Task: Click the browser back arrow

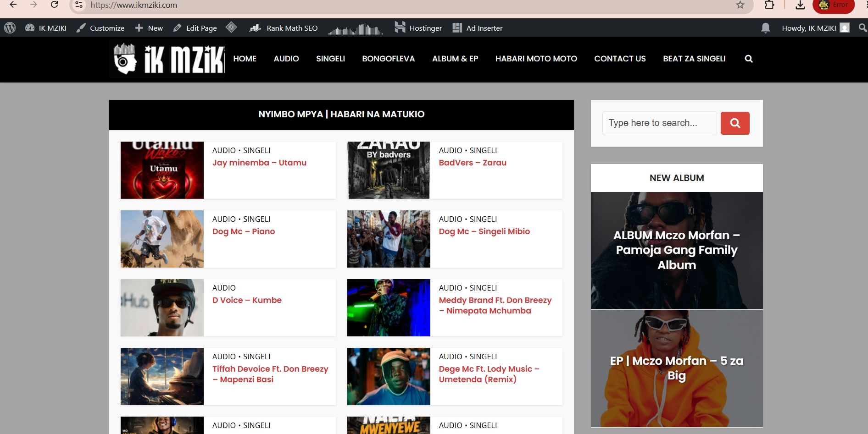Action: pos(13,5)
